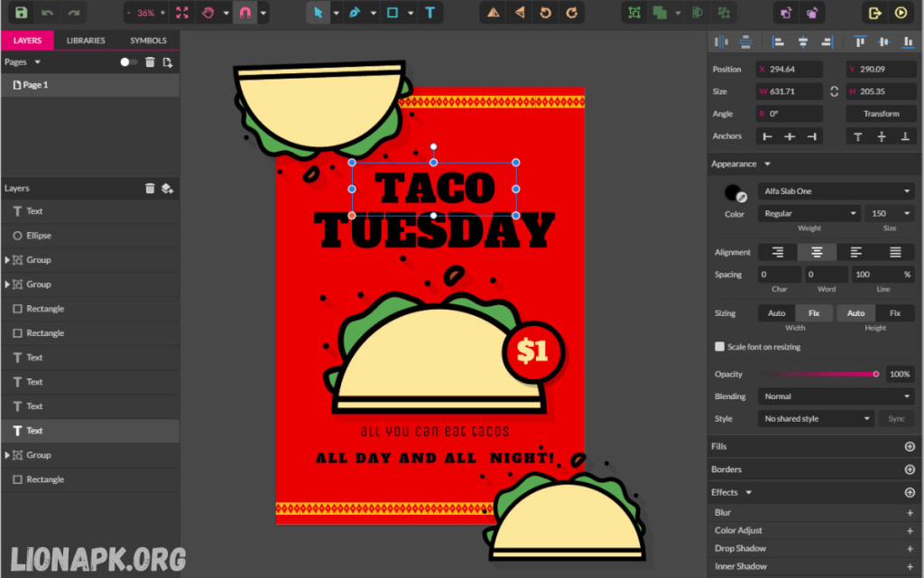Align the selection to the left edge
The image size is (924, 578).
click(x=779, y=42)
